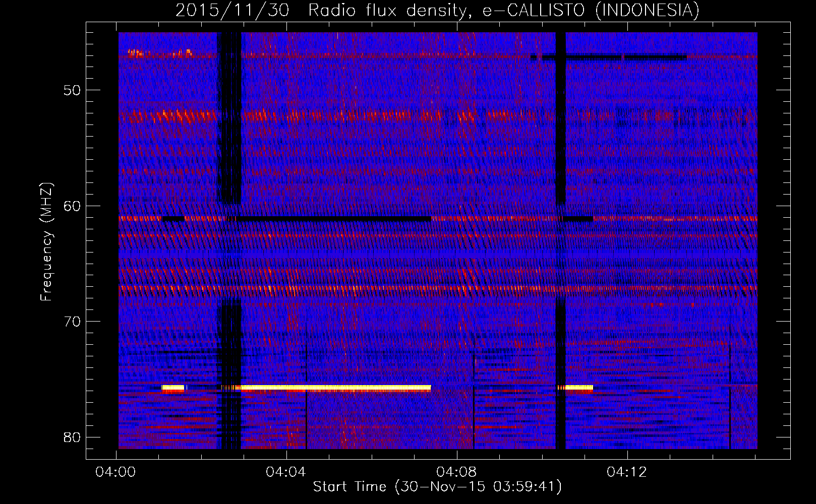Click the '04:00' time tick label
Image resolution: width=816 pixels, height=504 pixels.
pos(115,472)
